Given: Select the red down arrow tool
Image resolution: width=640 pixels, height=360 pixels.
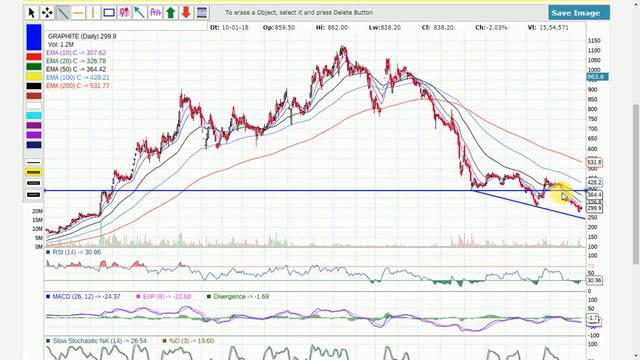Looking at the screenshot, I should [x=187, y=13].
